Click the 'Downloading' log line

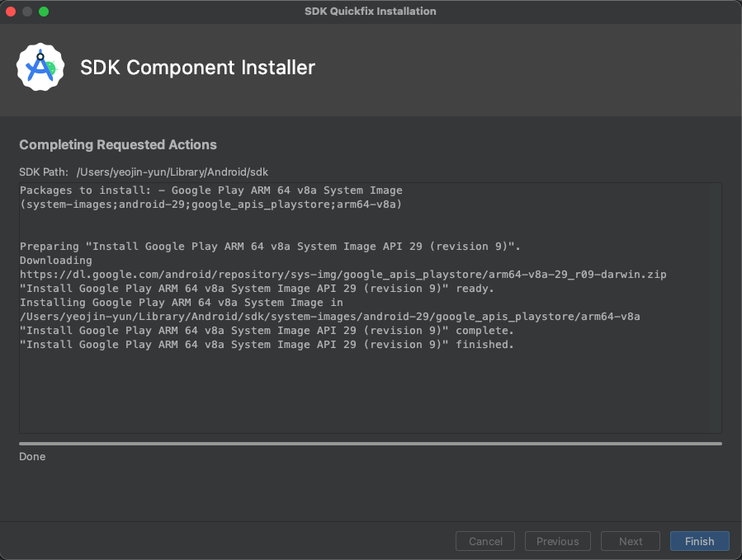point(56,260)
